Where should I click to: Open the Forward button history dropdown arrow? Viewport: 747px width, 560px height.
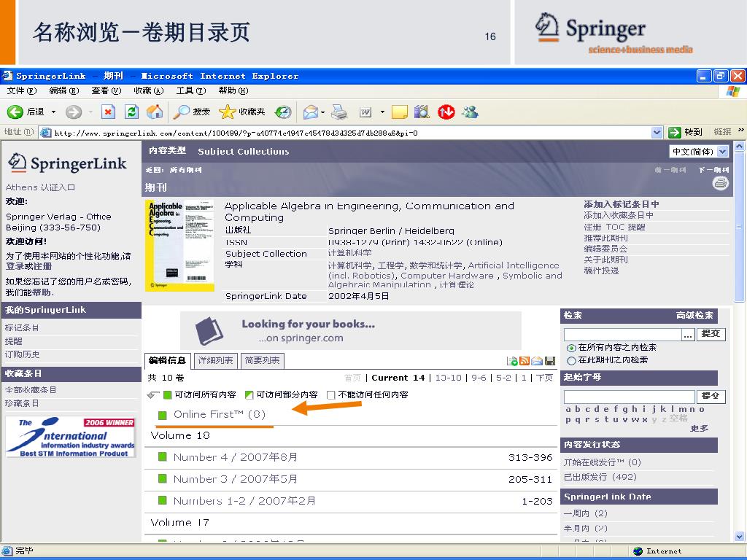tap(90, 112)
